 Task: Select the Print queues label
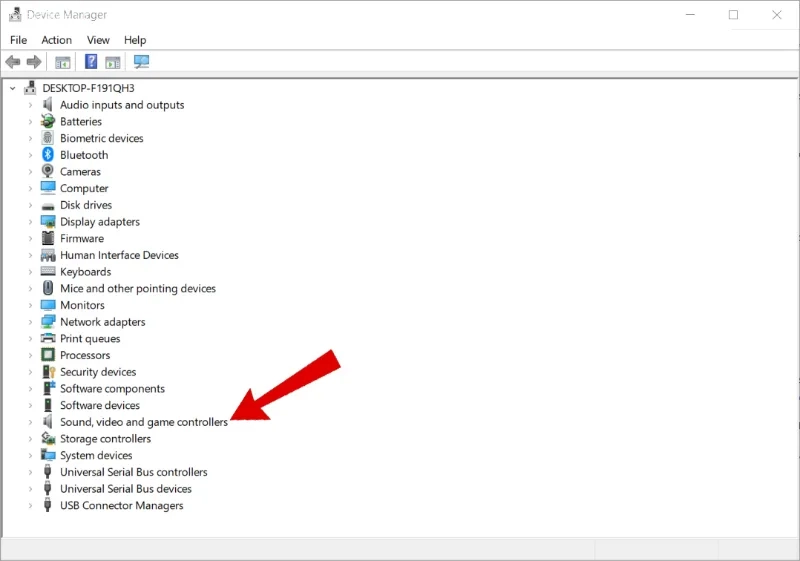90,338
